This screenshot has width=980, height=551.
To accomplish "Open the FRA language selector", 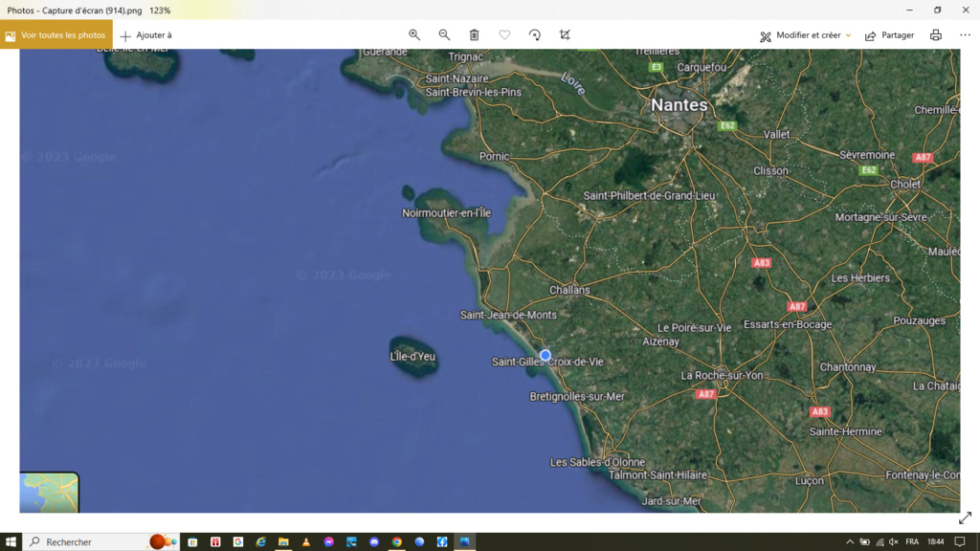I will click(912, 541).
